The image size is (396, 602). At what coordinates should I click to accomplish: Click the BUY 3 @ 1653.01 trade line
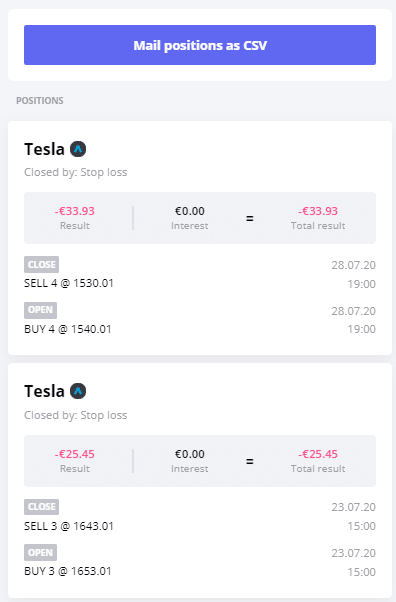tap(68, 571)
